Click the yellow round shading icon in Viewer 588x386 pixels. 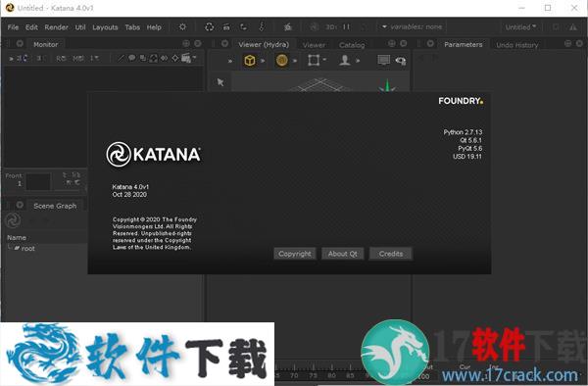click(281, 61)
